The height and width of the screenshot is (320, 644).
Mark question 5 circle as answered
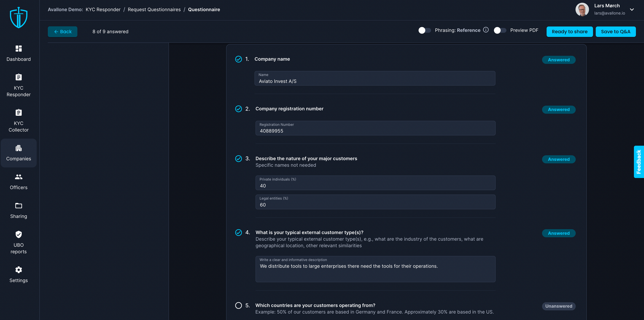coord(239,305)
